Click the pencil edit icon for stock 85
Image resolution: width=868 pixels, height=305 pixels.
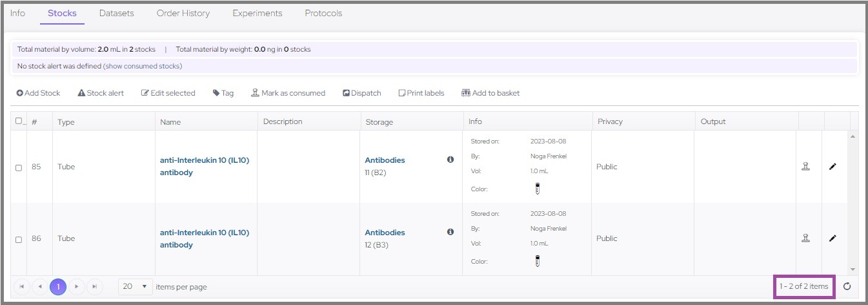(833, 167)
